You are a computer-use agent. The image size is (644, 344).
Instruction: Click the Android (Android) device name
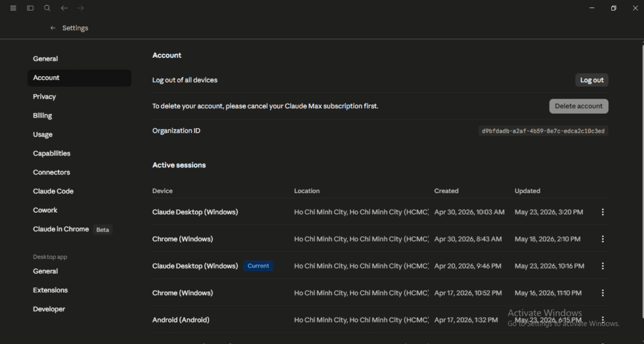[180, 319]
